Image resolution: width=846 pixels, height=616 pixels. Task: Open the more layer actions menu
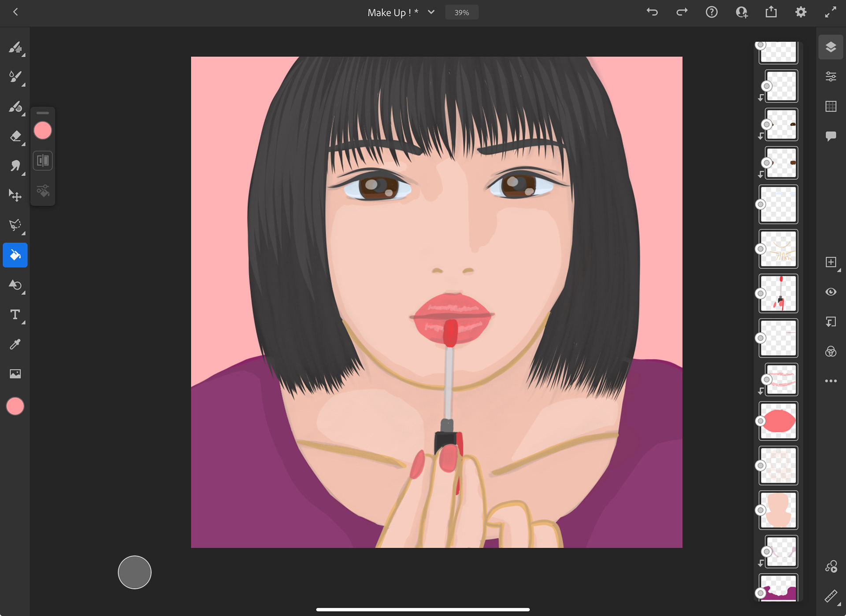tap(831, 381)
